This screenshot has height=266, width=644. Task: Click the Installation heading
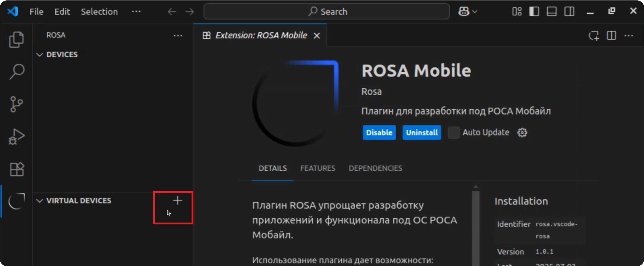(x=521, y=201)
